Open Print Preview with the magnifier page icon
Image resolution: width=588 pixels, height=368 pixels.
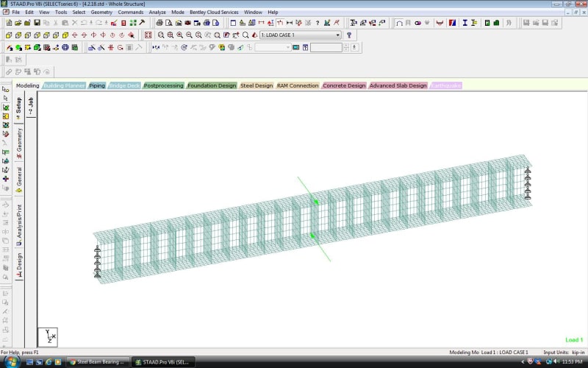(169, 23)
